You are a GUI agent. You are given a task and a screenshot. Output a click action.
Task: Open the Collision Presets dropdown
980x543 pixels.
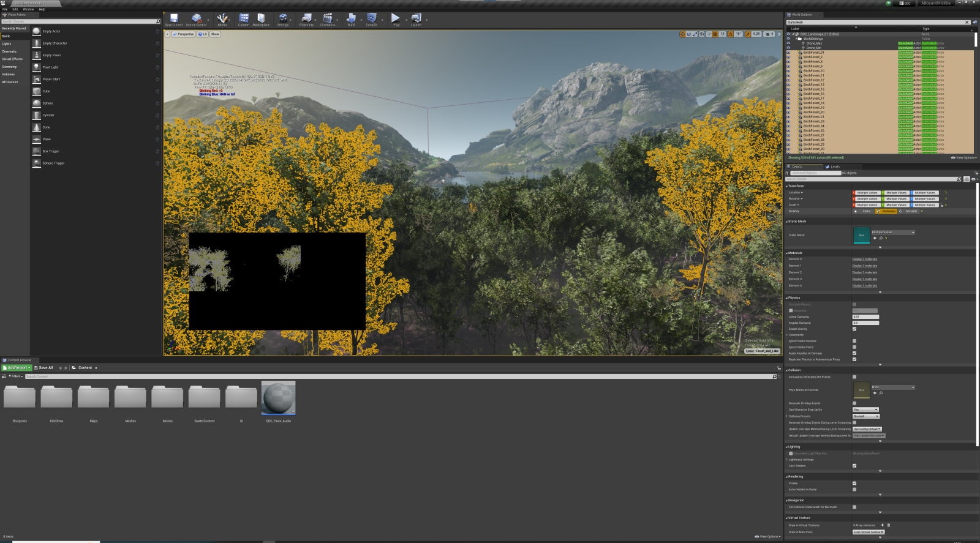tap(866, 416)
